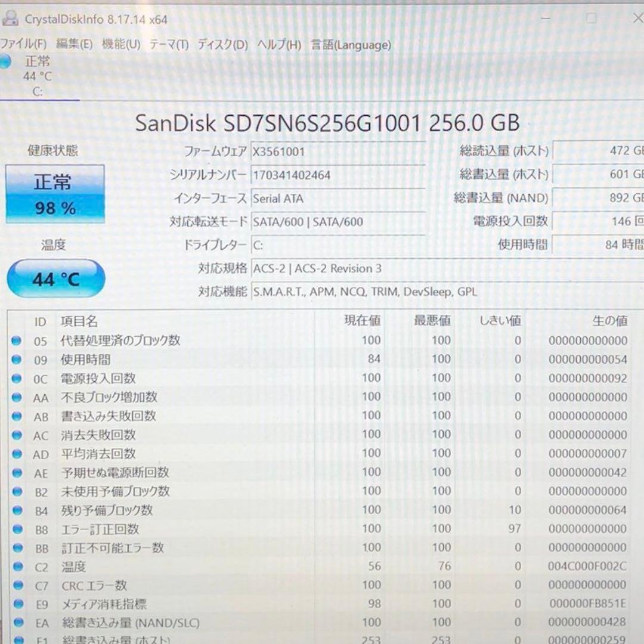Click the 項目名 column header
Image resolution: width=644 pixels, height=644 pixels.
pyautogui.click(x=79, y=321)
